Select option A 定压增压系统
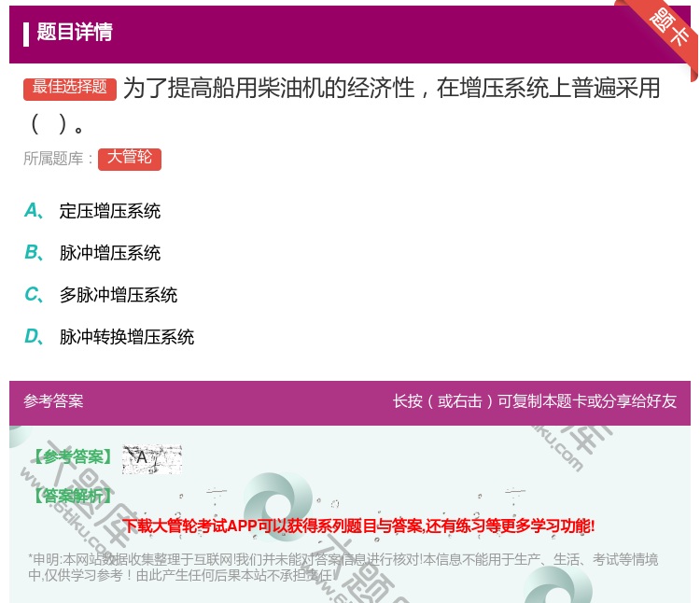Screen dimensions: 700x603 click(x=92, y=211)
